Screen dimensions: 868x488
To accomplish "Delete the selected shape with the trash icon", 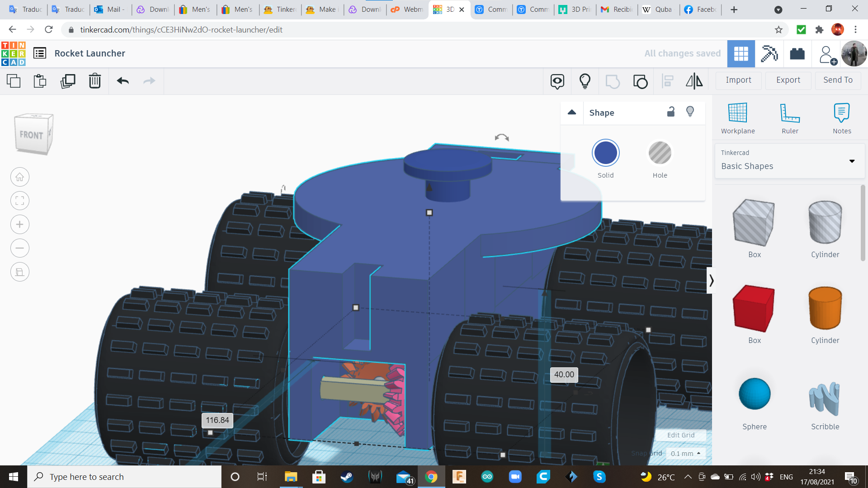I will click(95, 81).
